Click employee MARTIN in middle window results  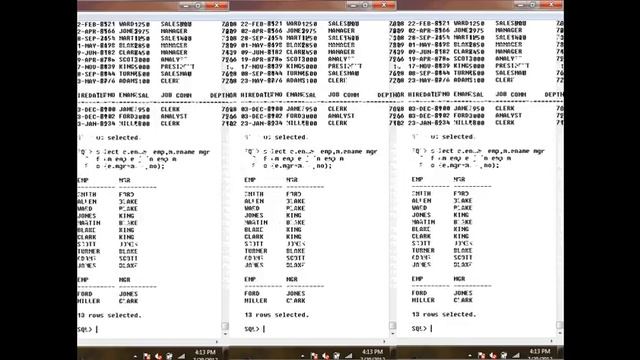pos(256,222)
